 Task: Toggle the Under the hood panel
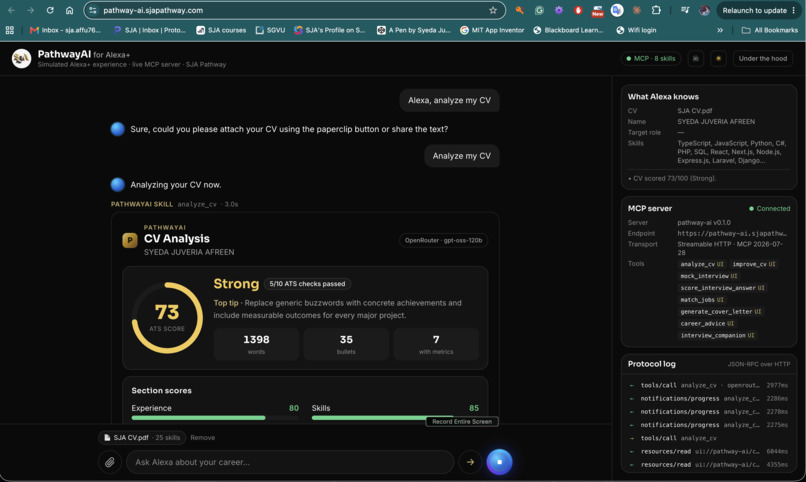pos(762,59)
